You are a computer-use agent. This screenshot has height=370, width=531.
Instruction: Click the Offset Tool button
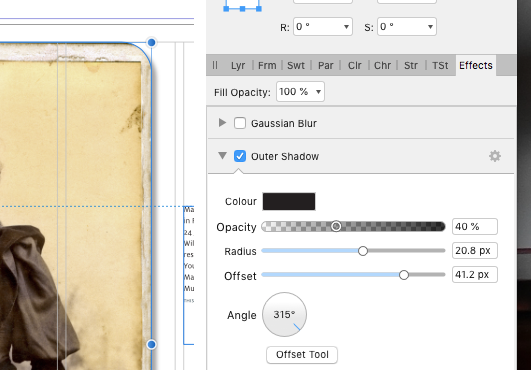(x=302, y=355)
